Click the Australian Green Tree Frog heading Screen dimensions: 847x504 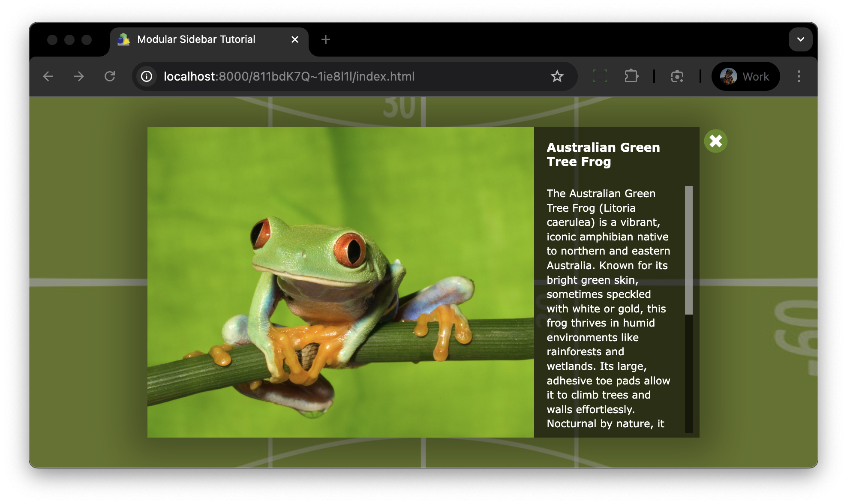tap(603, 154)
